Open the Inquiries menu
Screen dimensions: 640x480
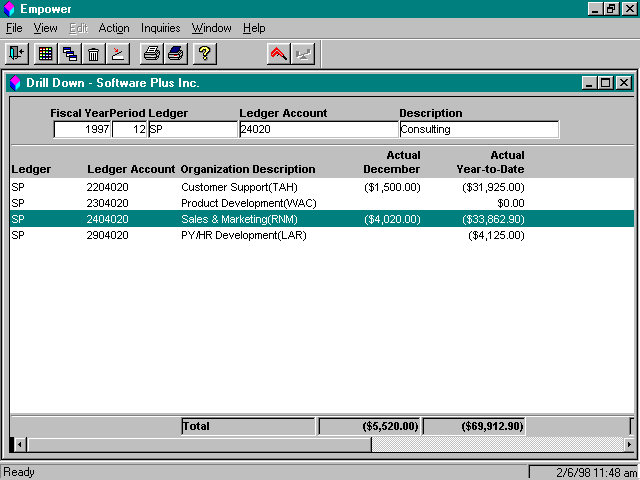tap(160, 28)
